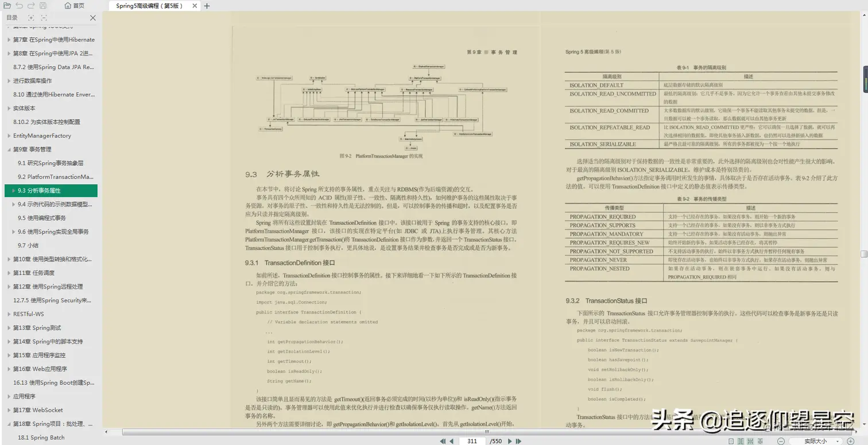Screen dimensions: 868x445
Task: Click the page number field showing 311
Action: point(472,442)
